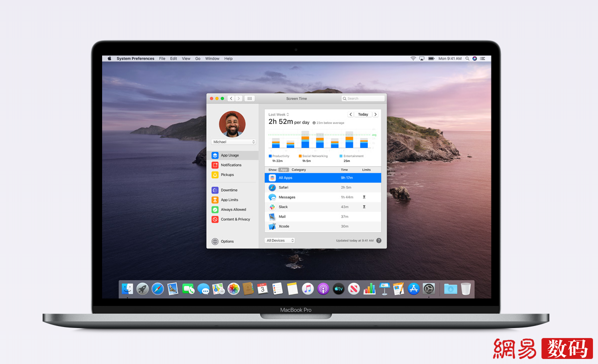Open the All Devices dropdown
The height and width of the screenshot is (364, 598).
(x=280, y=240)
